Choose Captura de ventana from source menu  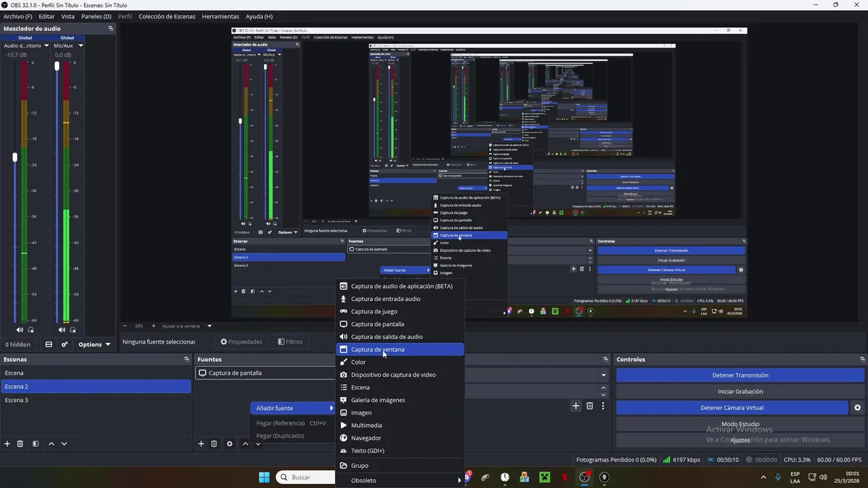click(400, 350)
